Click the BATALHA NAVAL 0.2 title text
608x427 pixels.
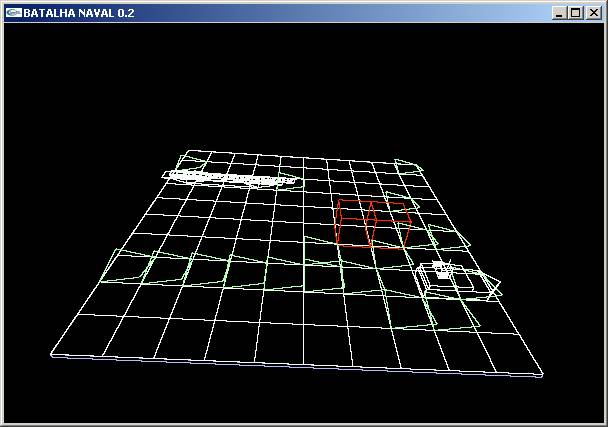79,13
